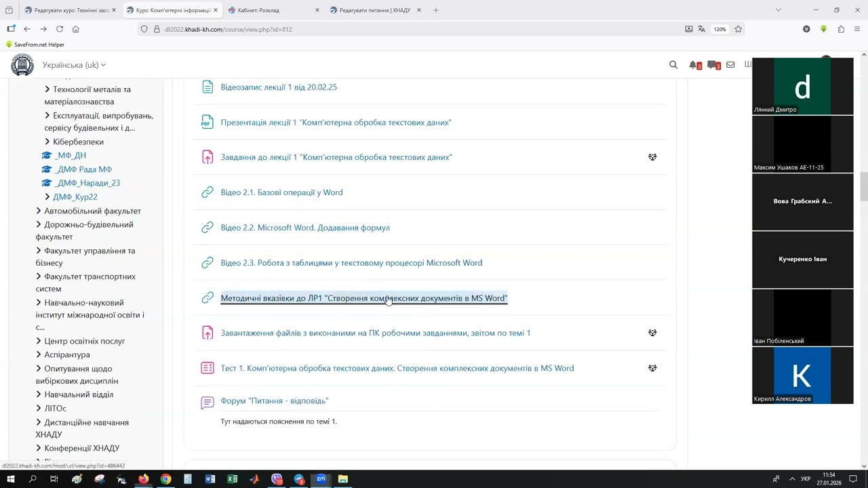Open File Explorer from the taskbar

(343, 479)
